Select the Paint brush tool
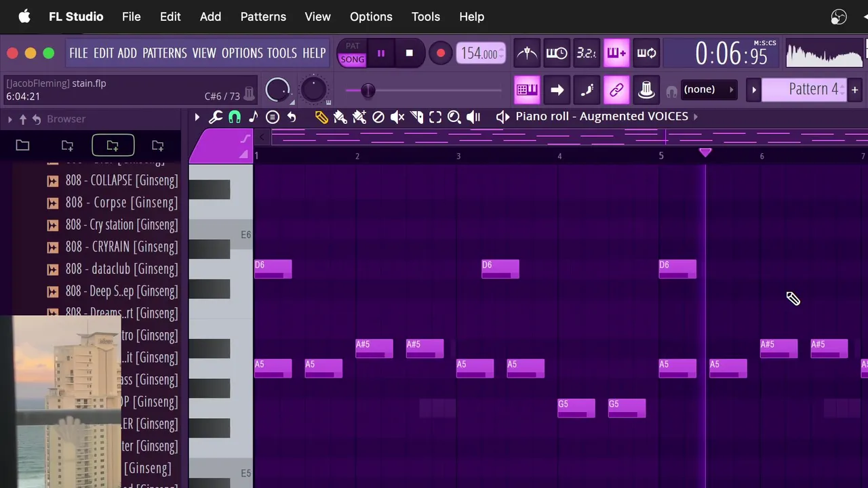 tap(340, 117)
